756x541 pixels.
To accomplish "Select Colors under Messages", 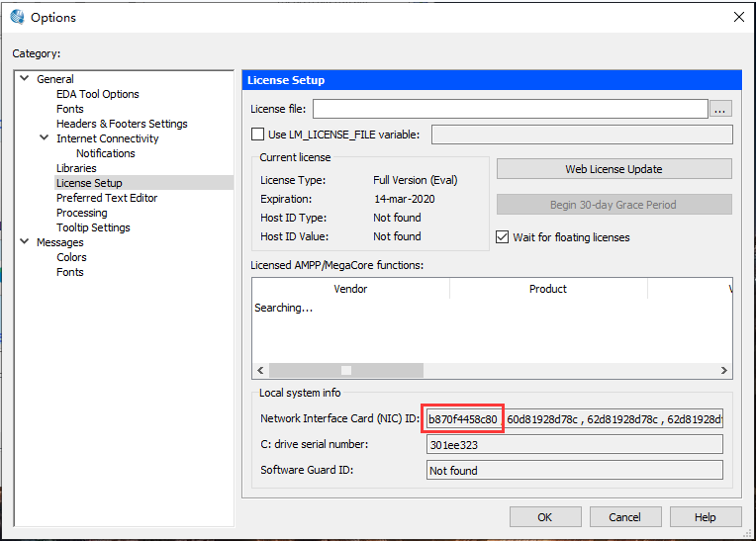I will click(71, 257).
